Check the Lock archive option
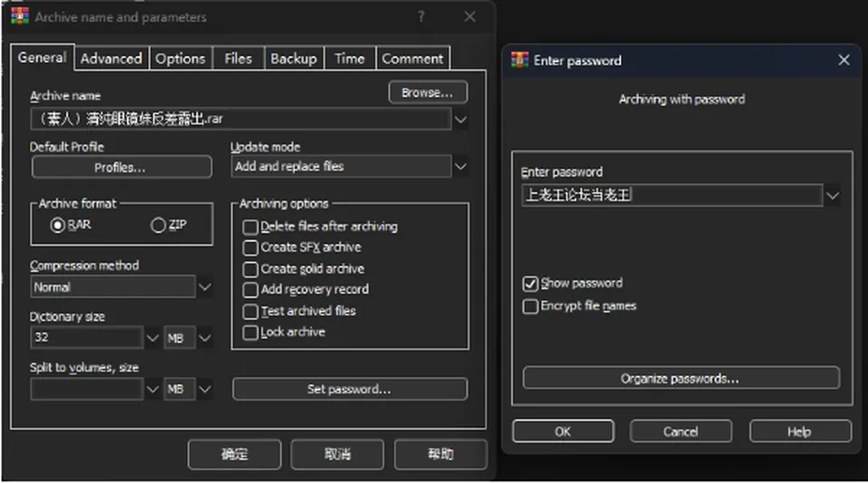 pos(250,332)
